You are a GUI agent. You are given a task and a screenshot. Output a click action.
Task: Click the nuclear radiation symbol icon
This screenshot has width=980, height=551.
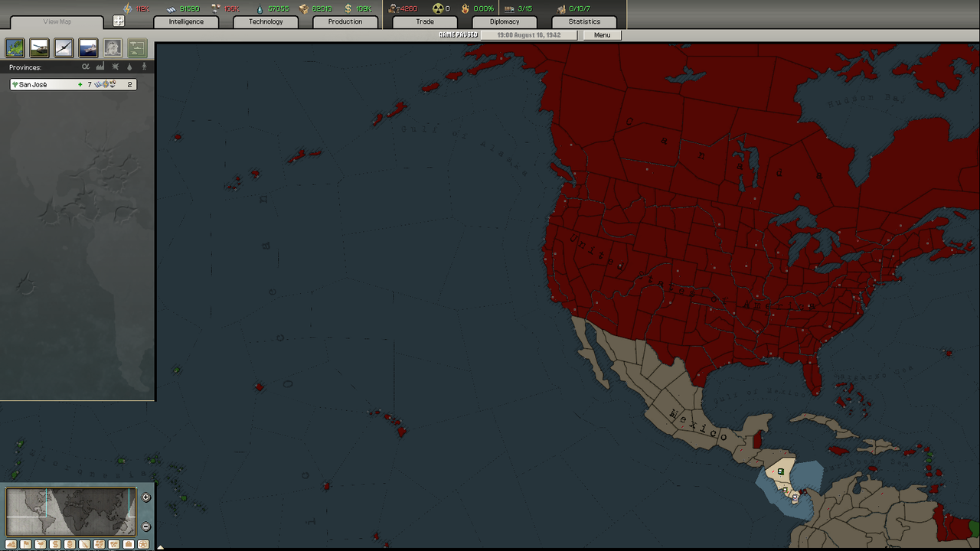point(438,8)
